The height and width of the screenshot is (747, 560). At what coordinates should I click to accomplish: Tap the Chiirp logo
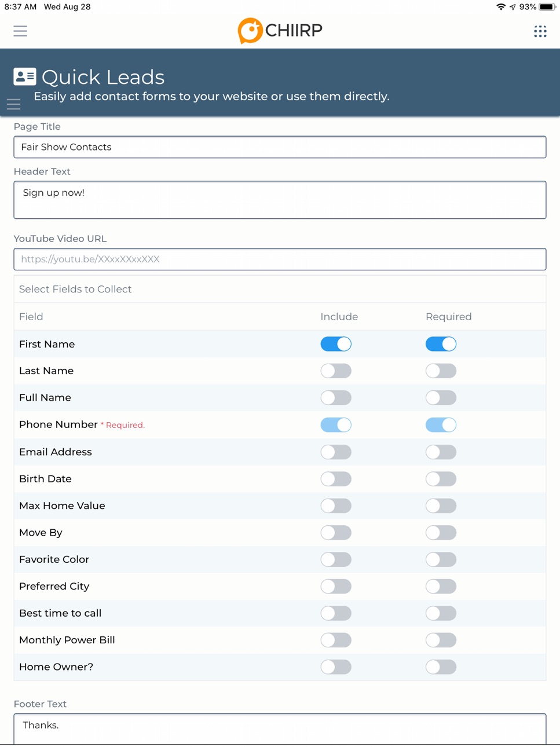click(280, 31)
